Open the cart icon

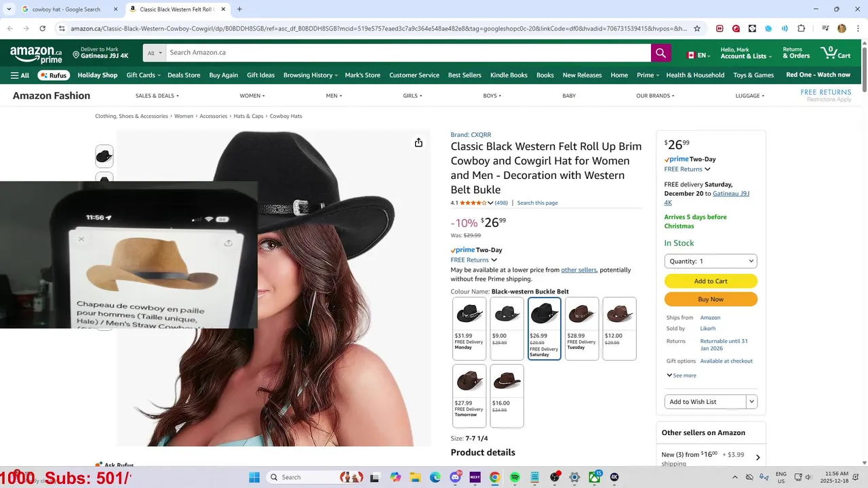(835, 52)
